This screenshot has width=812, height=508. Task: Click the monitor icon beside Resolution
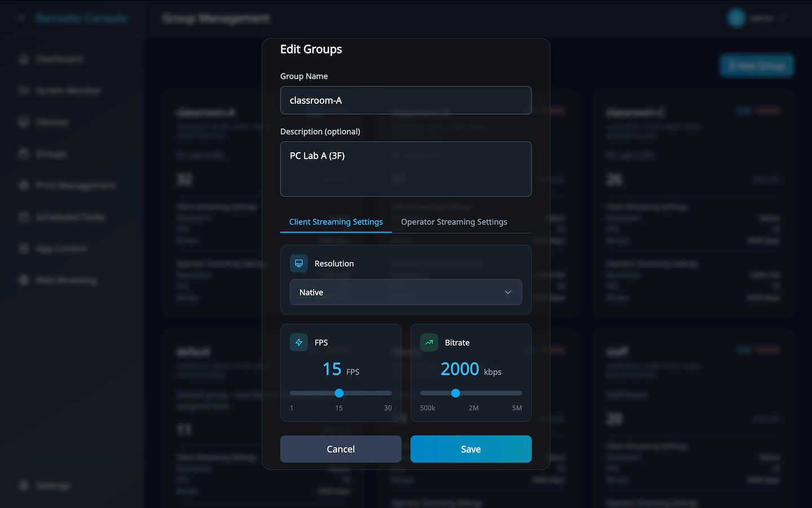coord(299,264)
